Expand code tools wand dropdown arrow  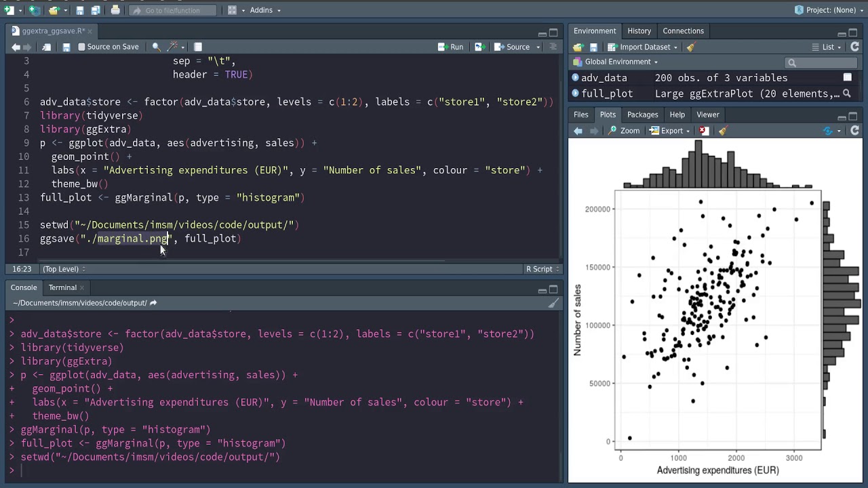click(x=182, y=47)
